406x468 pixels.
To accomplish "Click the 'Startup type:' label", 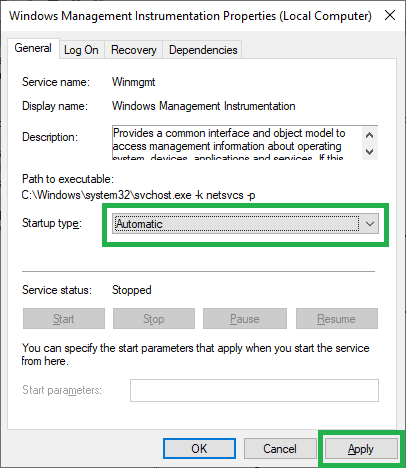I will click(52, 223).
